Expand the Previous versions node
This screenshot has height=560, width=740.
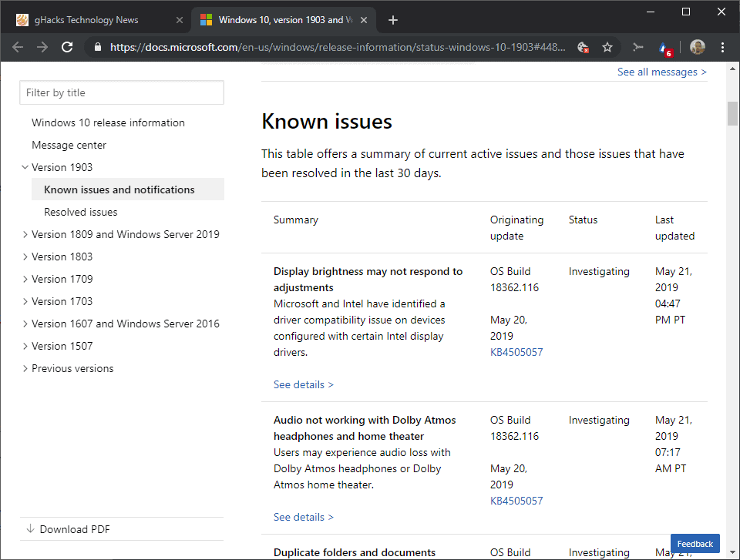25,368
